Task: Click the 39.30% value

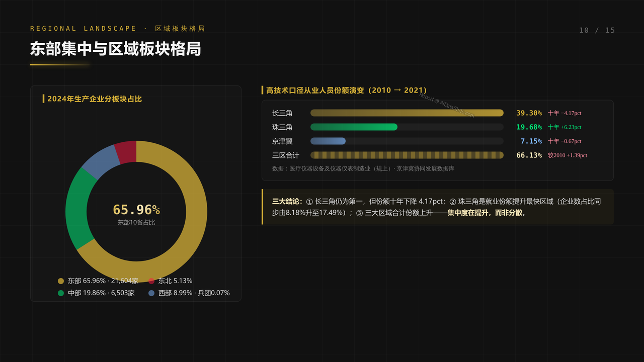Action: [529, 113]
